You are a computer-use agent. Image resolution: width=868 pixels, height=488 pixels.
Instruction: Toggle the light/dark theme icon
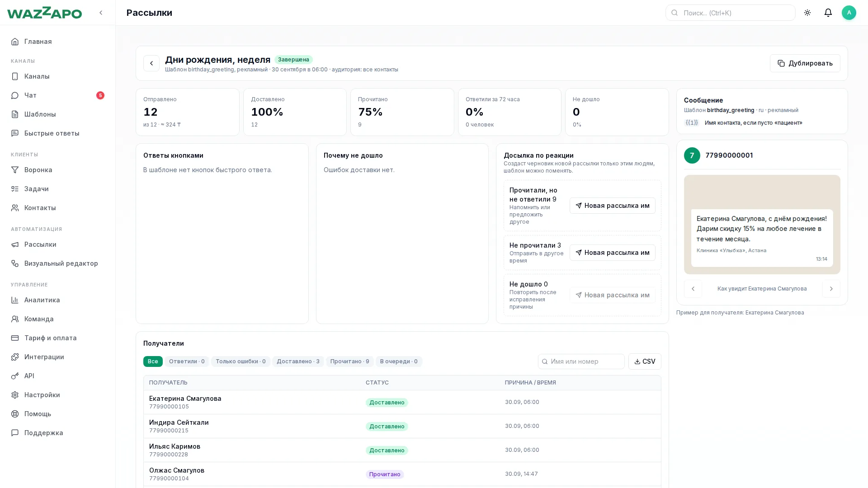807,13
